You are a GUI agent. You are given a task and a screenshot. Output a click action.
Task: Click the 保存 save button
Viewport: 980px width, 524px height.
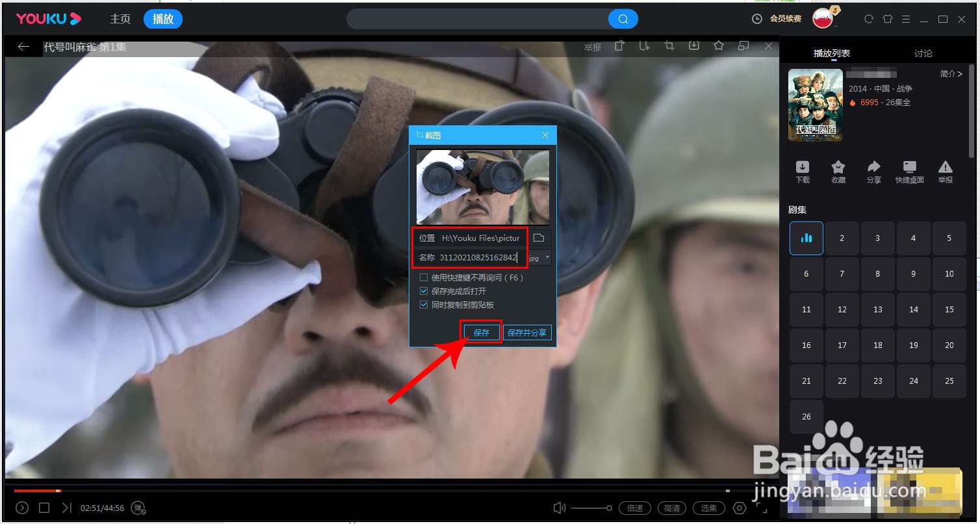pos(482,332)
